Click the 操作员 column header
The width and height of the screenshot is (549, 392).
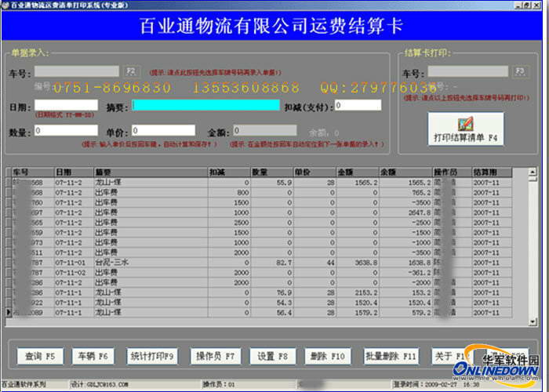pyautogui.click(x=453, y=172)
